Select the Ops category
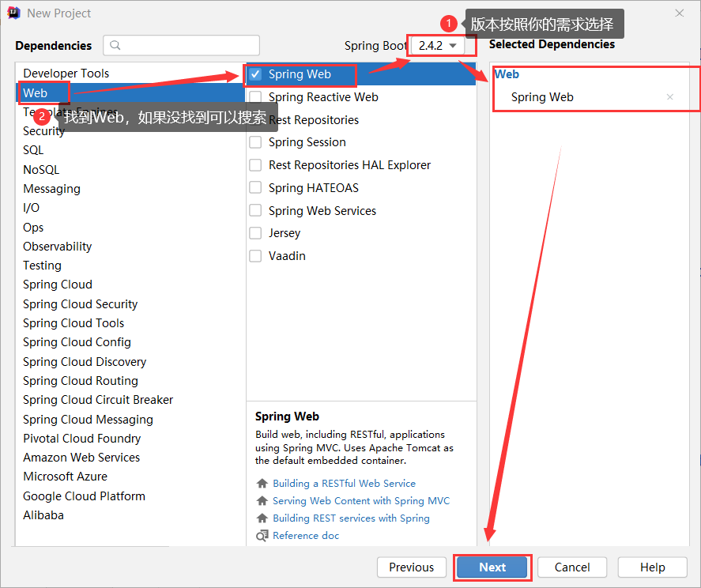 33,228
